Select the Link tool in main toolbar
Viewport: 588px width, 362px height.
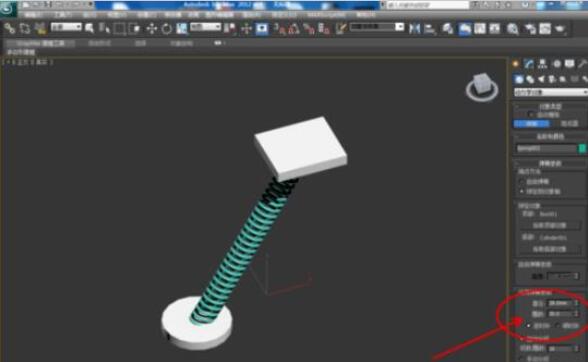[x=9, y=29]
